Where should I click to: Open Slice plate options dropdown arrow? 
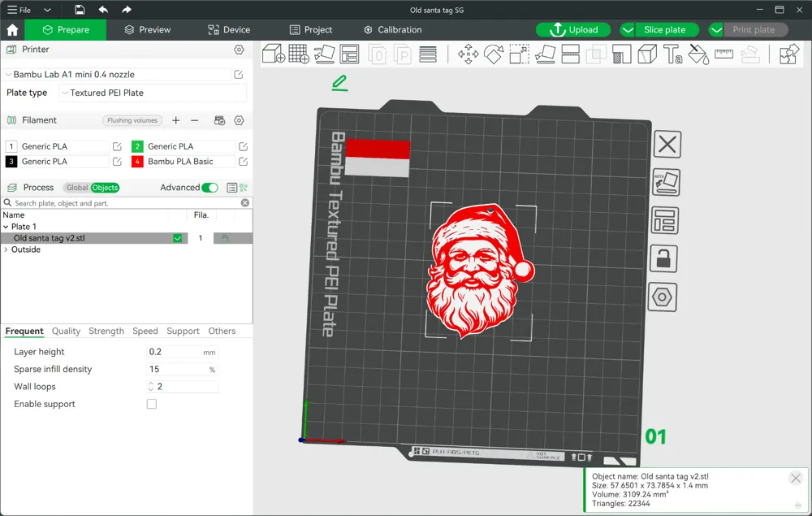coord(628,30)
